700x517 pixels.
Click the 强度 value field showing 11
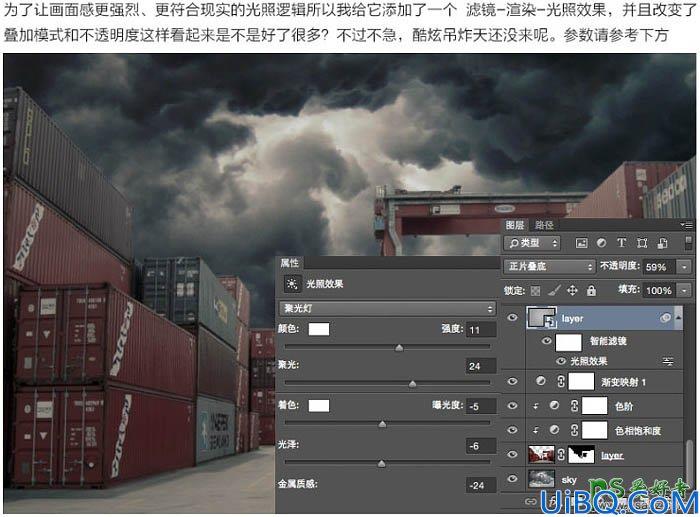(480, 330)
